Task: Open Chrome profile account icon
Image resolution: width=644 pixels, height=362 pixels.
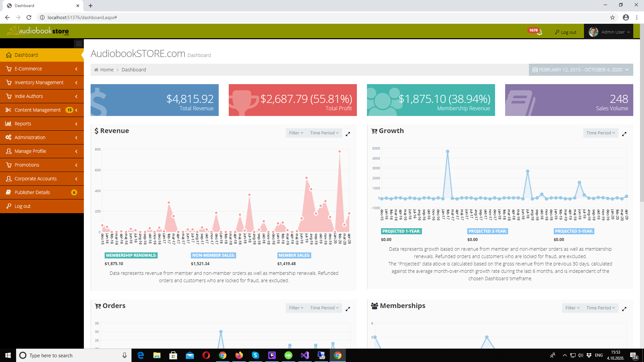Action: coord(626,17)
